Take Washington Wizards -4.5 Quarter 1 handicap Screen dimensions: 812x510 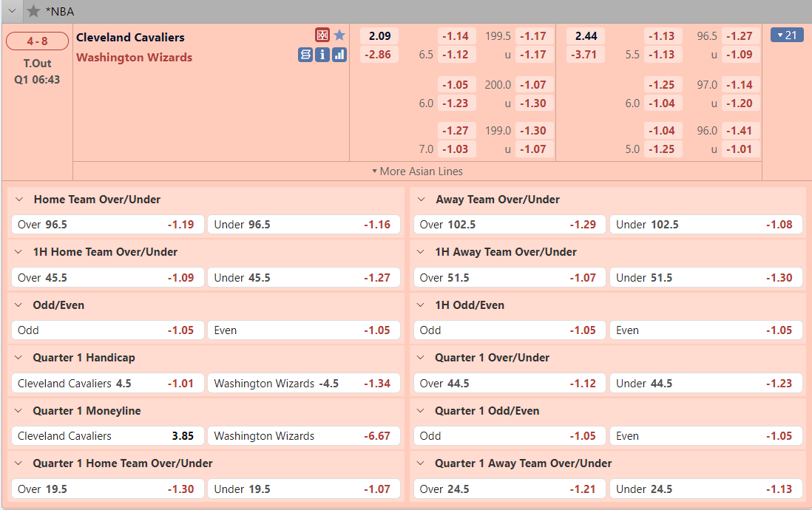pyautogui.click(x=304, y=384)
